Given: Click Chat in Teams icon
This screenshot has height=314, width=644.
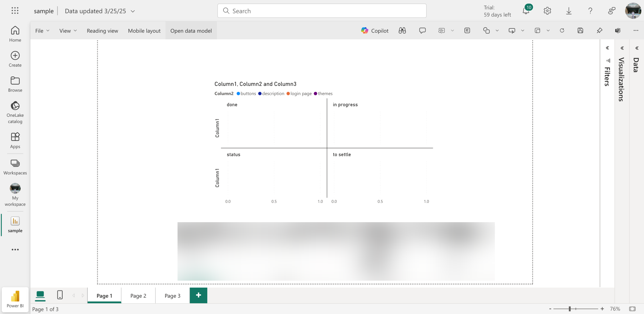Looking at the screenshot, I should (618, 31).
